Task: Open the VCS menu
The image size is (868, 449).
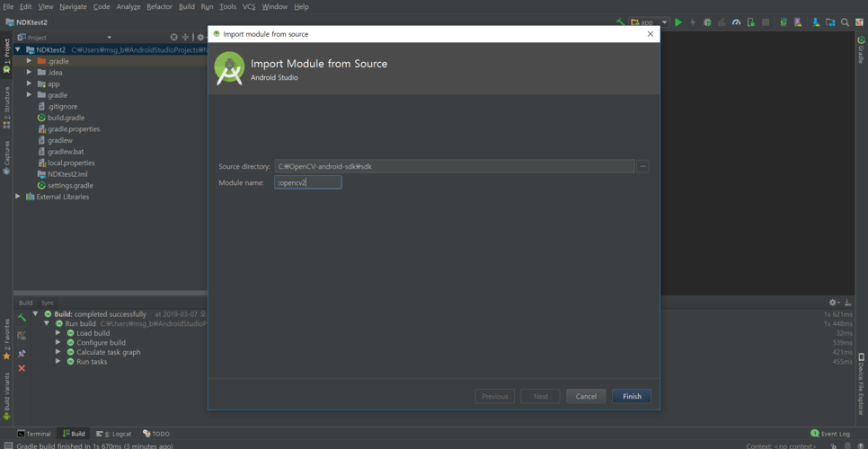Action: (249, 6)
